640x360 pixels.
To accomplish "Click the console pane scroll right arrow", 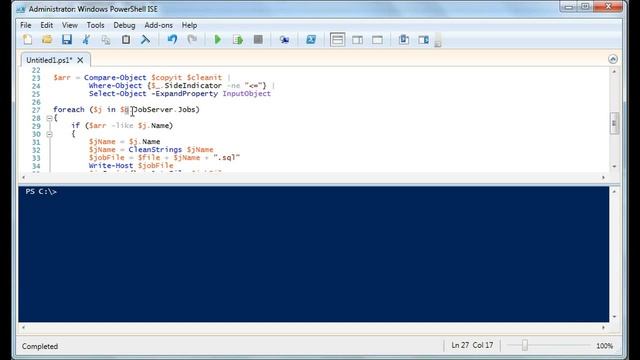I will 603,327.
